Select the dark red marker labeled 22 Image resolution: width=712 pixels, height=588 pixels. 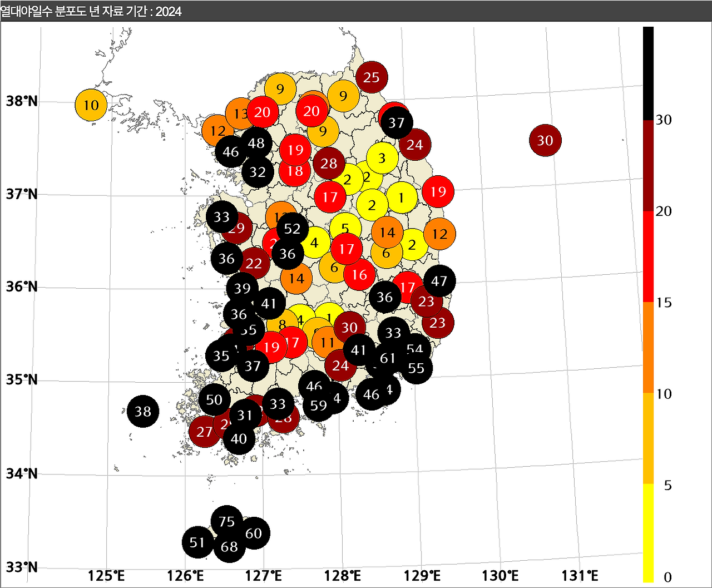[x=254, y=263]
